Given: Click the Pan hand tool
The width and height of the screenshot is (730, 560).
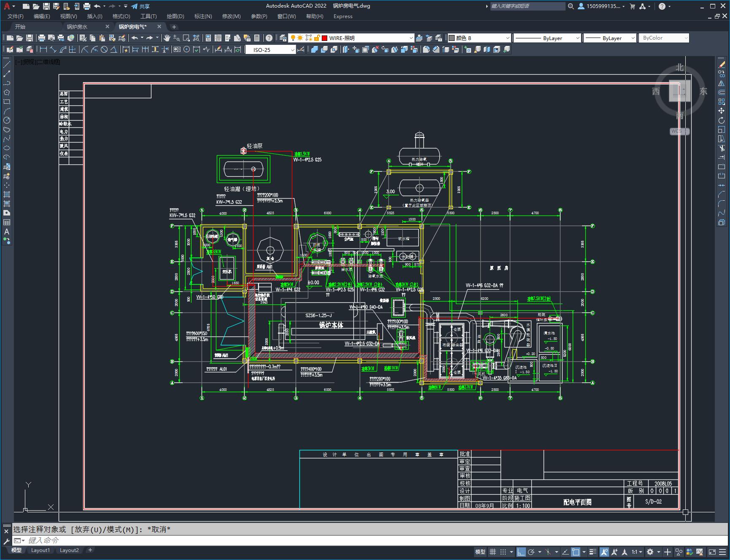Looking at the screenshot, I should click(167, 38).
